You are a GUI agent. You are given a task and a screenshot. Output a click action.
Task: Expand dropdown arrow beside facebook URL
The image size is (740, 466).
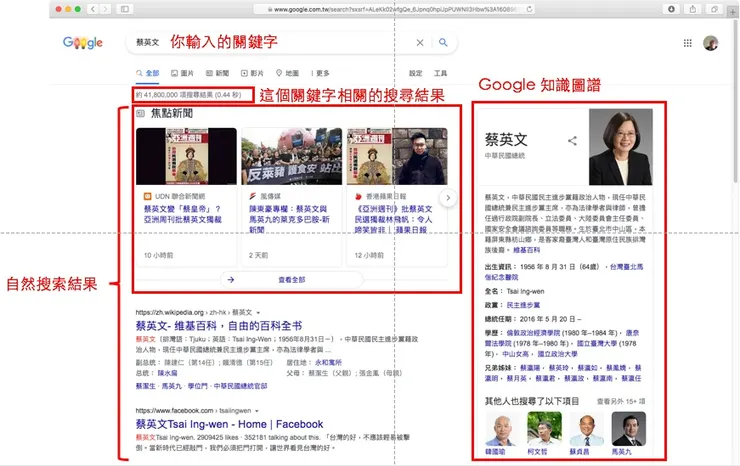tap(257, 411)
